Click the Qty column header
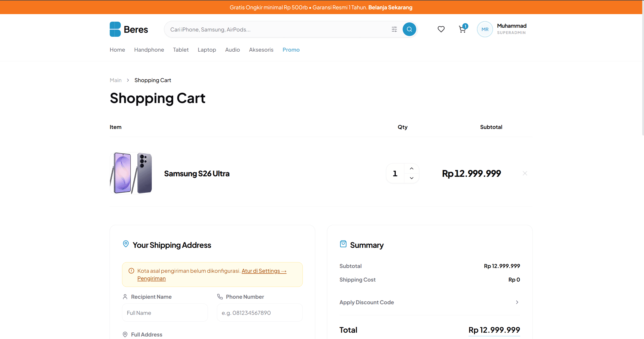The image size is (644, 339). pos(402,127)
